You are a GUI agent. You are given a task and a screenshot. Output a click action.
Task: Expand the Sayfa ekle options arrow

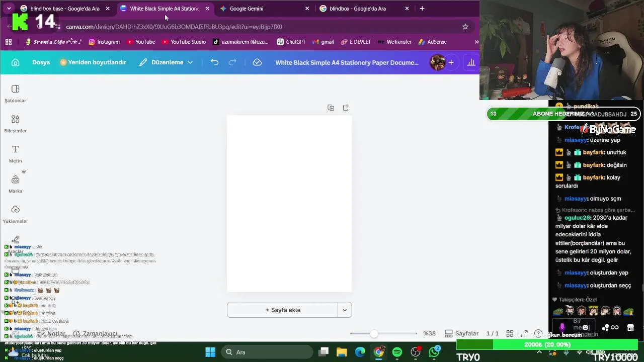345,310
